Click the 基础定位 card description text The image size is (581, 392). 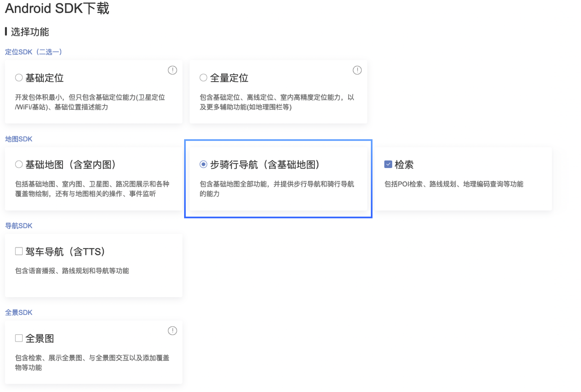click(90, 102)
